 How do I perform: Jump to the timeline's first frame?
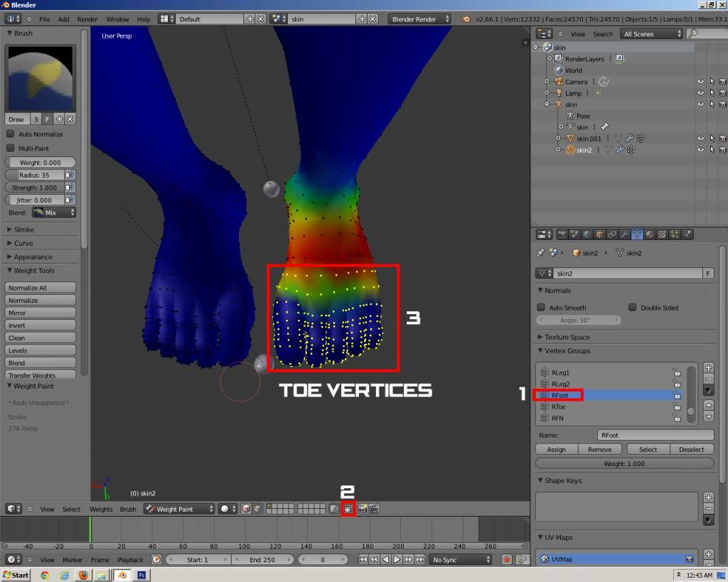[363, 560]
